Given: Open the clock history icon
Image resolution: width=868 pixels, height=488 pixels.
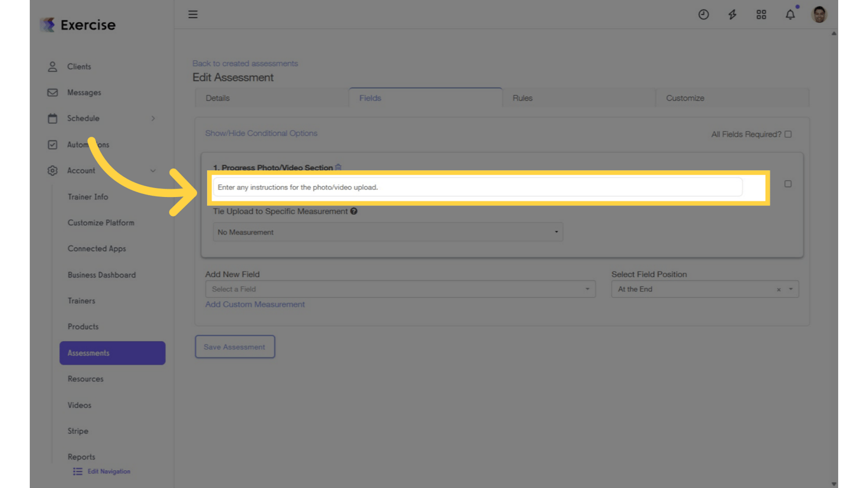Looking at the screenshot, I should tap(703, 15).
